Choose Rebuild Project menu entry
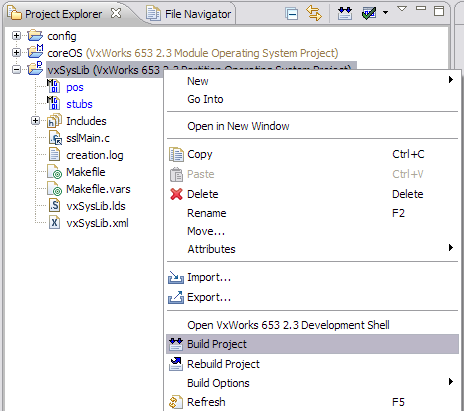This screenshot has height=411, width=464. [312, 364]
